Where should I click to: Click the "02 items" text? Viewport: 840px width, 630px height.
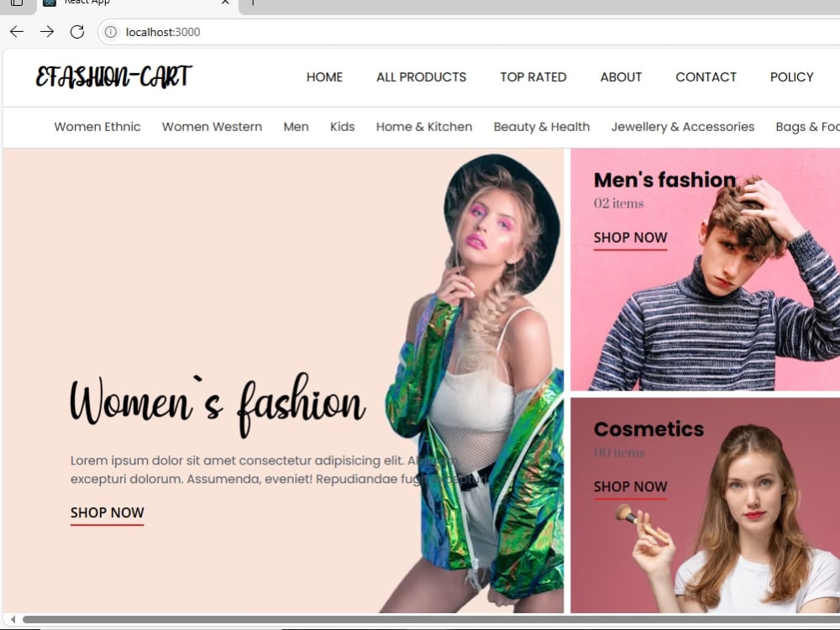pyautogui.click(x=619, y=203)
